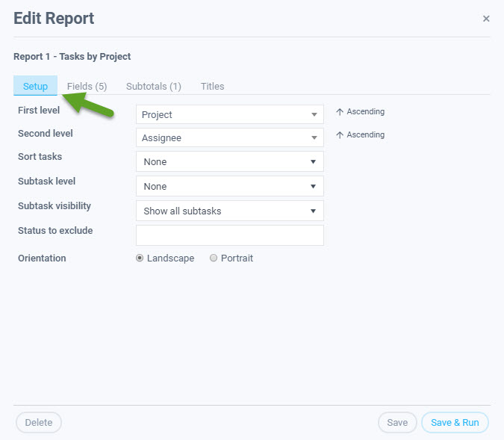Open the Show all subtasks dropdown
This screenshot has width=504, height=440.
point(230,211)
